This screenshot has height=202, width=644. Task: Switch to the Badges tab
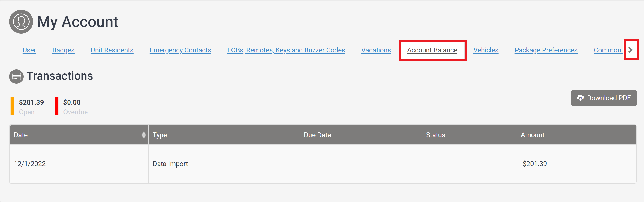click(x=63, y=50)
